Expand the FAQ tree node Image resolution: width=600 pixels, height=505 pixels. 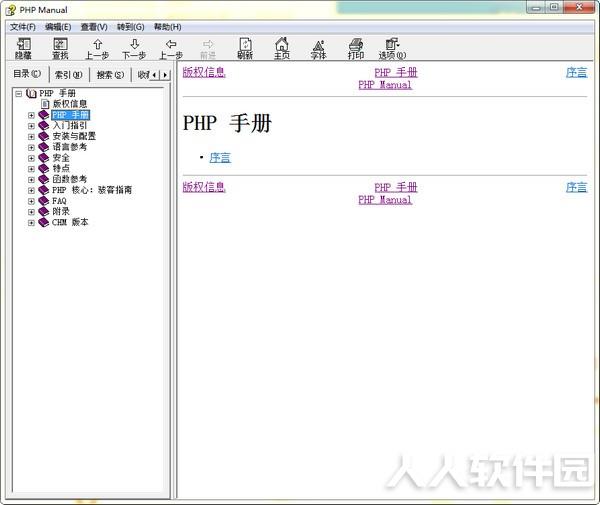click(x=31, y=201)
